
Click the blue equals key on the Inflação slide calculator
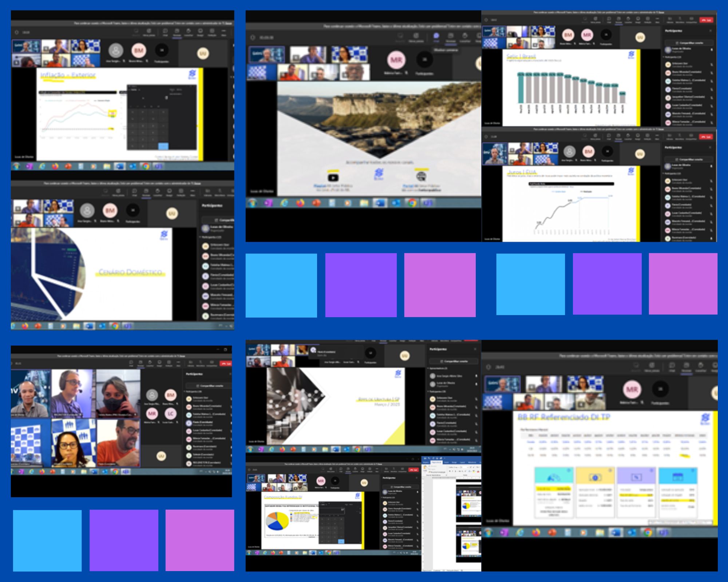[x=163, y=146]
